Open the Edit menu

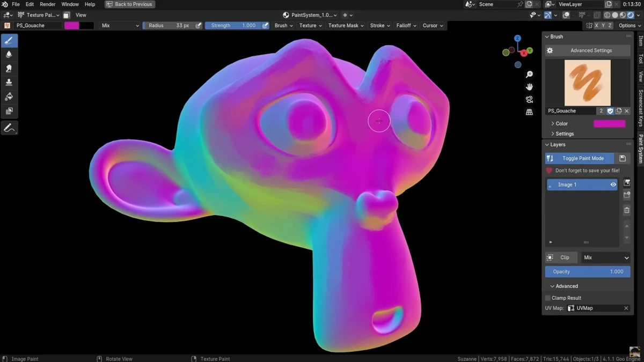pos(30,4)
